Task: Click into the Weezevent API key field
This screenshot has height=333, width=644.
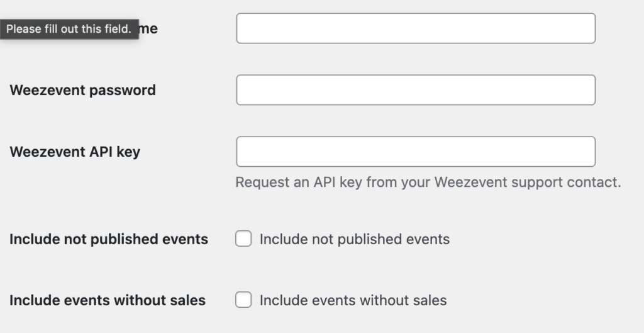Action: (415, 152)
